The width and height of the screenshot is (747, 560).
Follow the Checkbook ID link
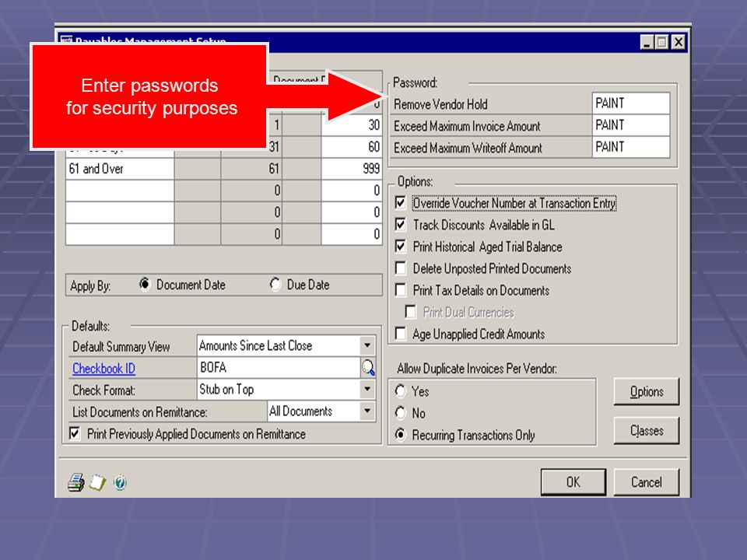pyautogui.click(x=103, y=368)
